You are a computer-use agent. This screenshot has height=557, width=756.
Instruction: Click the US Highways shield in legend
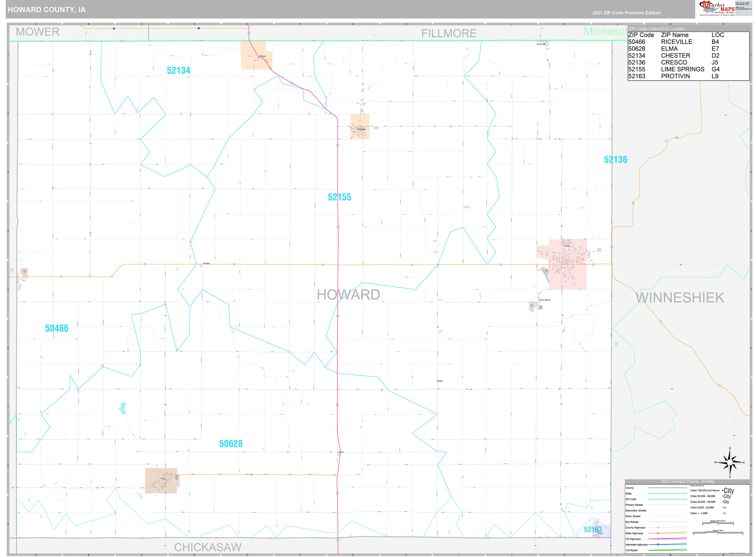[x=658, y=539]
